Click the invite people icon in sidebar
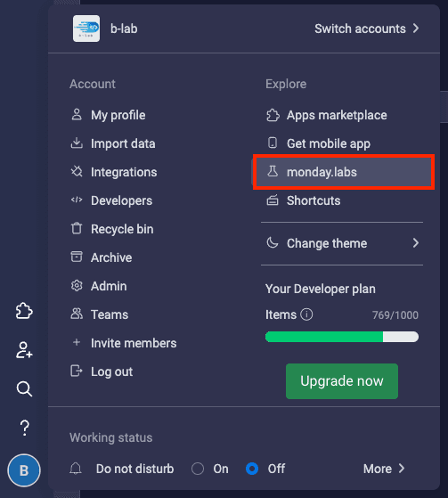448x498 pixels. 24,350
